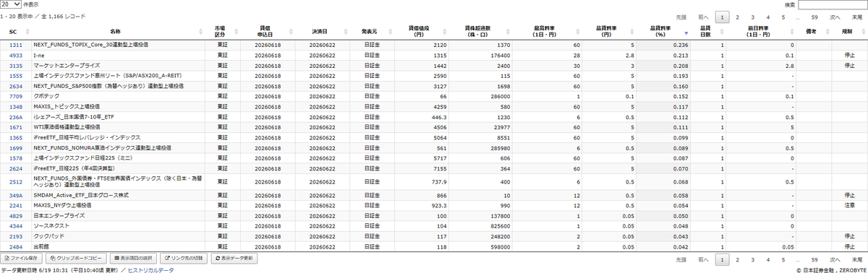Open stock code 3135 link
This screenshot has width=868, height=273.
pos(15,65)
